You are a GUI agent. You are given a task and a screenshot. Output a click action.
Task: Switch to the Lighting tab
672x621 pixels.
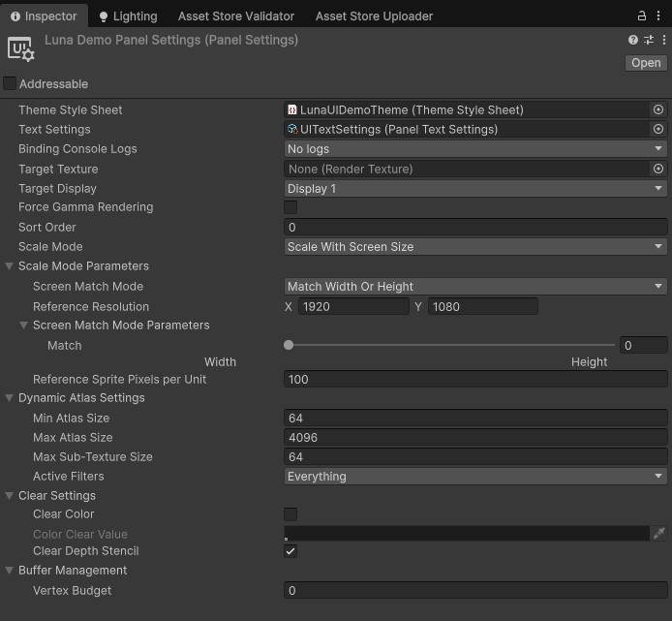(128, 16)
